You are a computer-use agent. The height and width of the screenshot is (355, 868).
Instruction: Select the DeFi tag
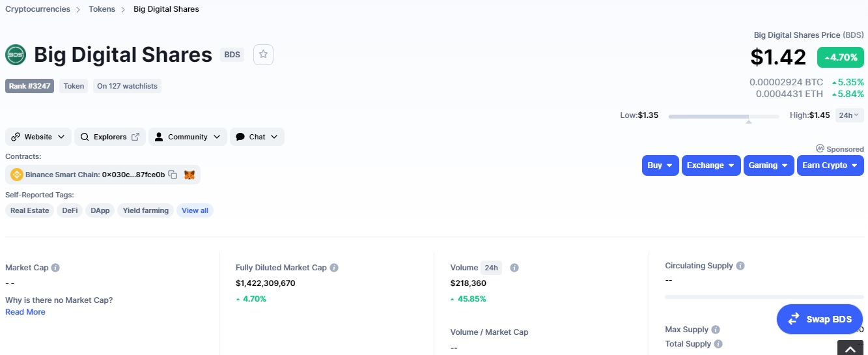[70, 210]
